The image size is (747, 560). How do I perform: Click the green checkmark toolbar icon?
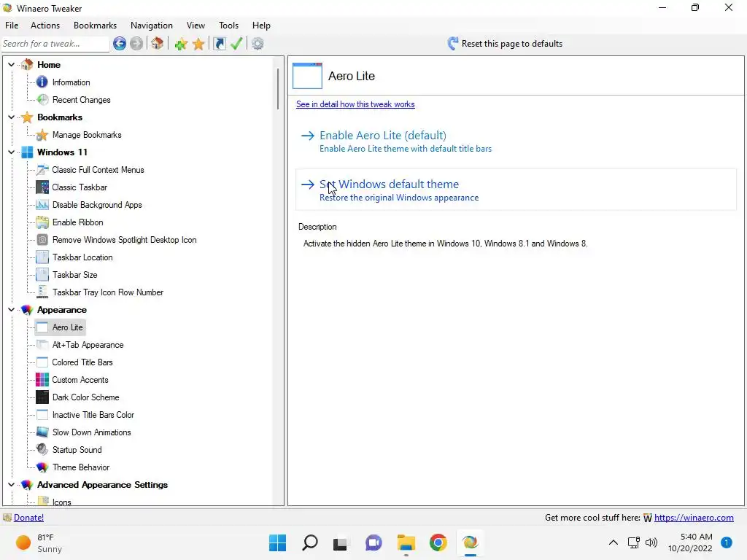[x=236, y=44]
